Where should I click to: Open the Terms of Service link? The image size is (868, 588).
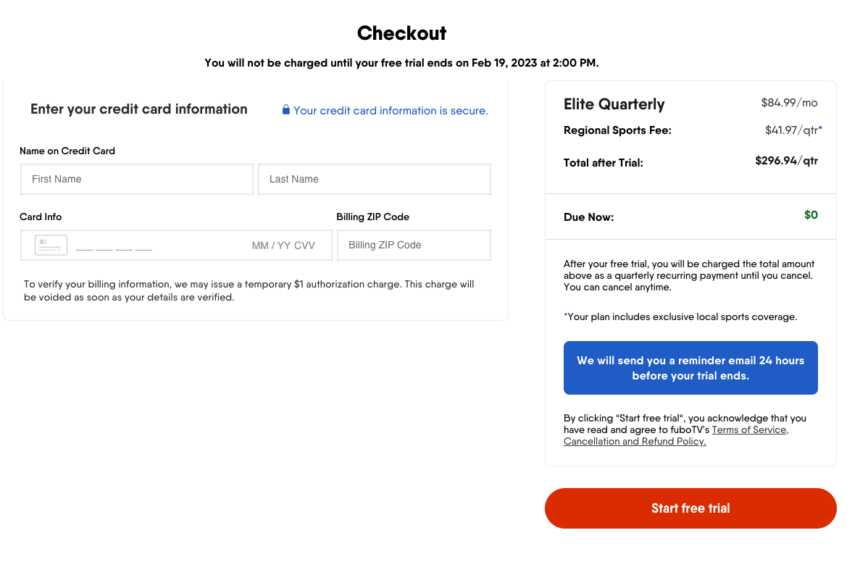click(x=749, y=429)
